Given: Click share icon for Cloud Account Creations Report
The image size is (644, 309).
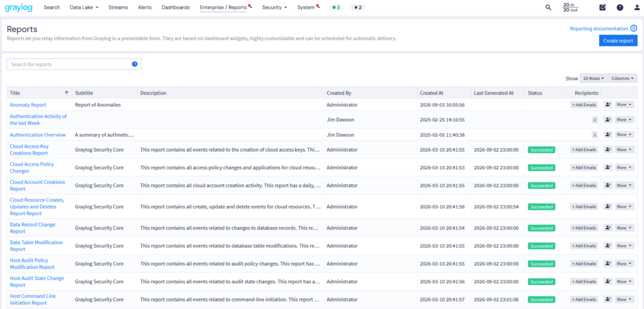Looking at the screenshot, I should 608,185.
